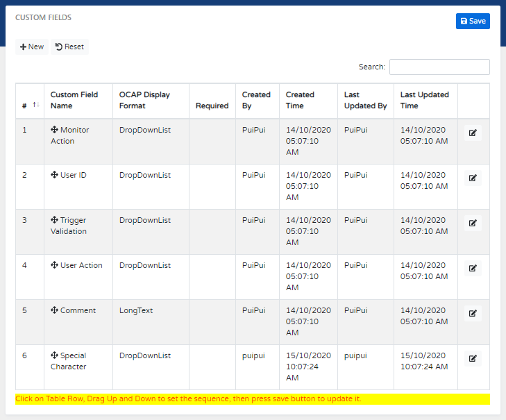Click the Custom Field Name column header
This screenshot has height=420, width=506.
coord(74,100)
